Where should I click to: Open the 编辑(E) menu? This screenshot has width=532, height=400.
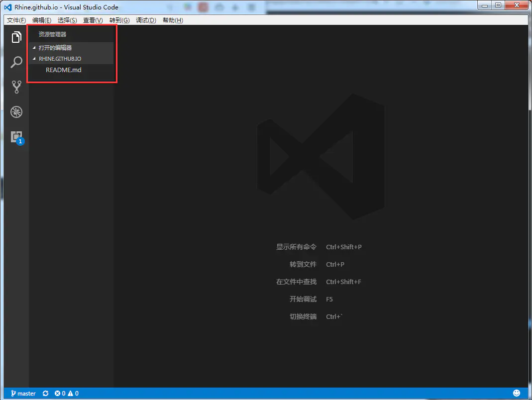point(42,20)
